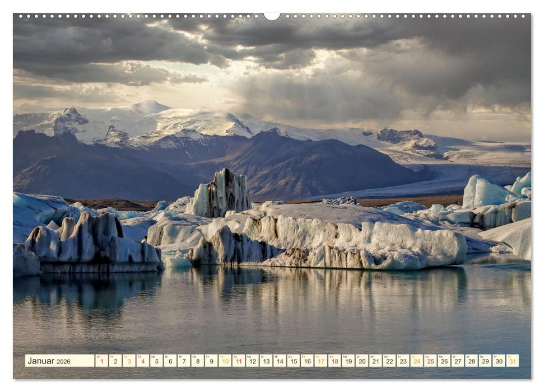The width and height of the screenshot is (544, 392).
Task: Click Saturday 31 at the row's end
Action: [512, 361]
